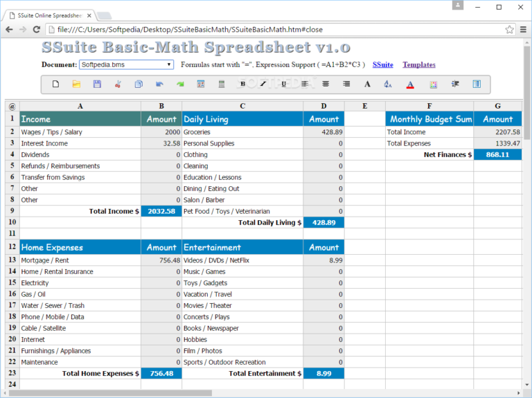Reload the page with the refresh icon

(37, 30)
